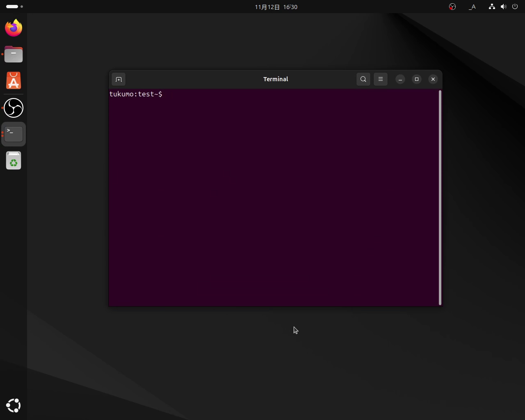Select the running Terminal in the dock
The width and height of the screenshot is (525, 420).
[x=13, y=134]
